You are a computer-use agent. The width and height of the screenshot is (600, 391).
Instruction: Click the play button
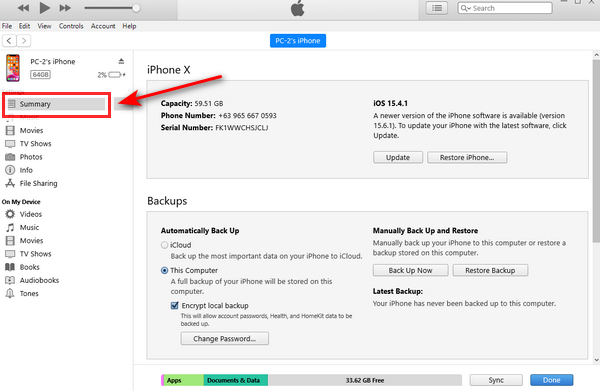45,7
